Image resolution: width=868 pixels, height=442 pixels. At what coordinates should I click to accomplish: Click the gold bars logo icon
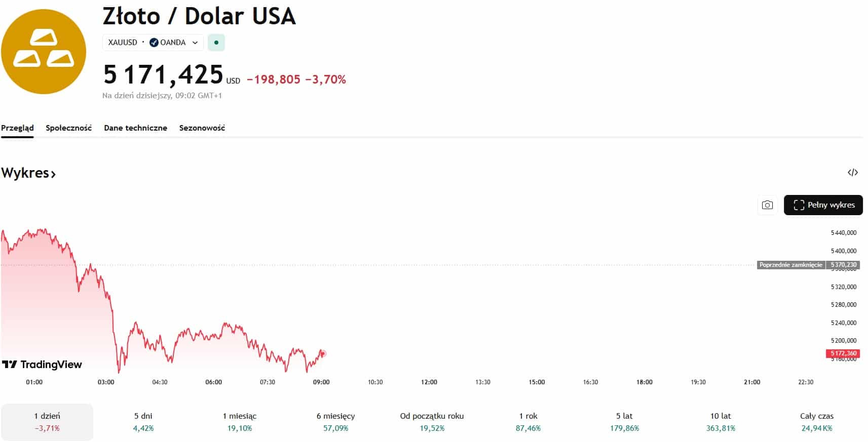(x=44, y=52)
